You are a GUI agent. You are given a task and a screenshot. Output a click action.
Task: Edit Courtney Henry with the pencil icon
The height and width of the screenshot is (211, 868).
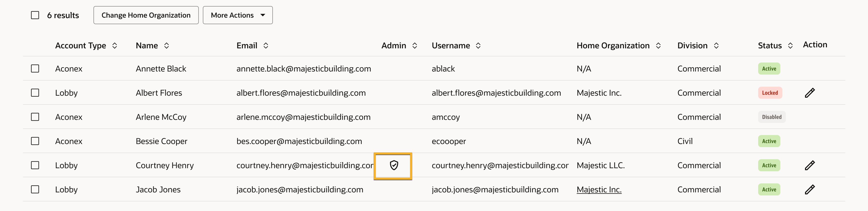tap(810, 165)
